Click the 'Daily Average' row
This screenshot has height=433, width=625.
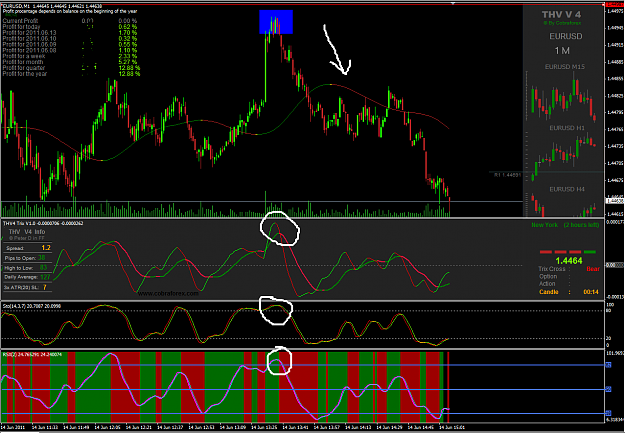pos(27,277)
